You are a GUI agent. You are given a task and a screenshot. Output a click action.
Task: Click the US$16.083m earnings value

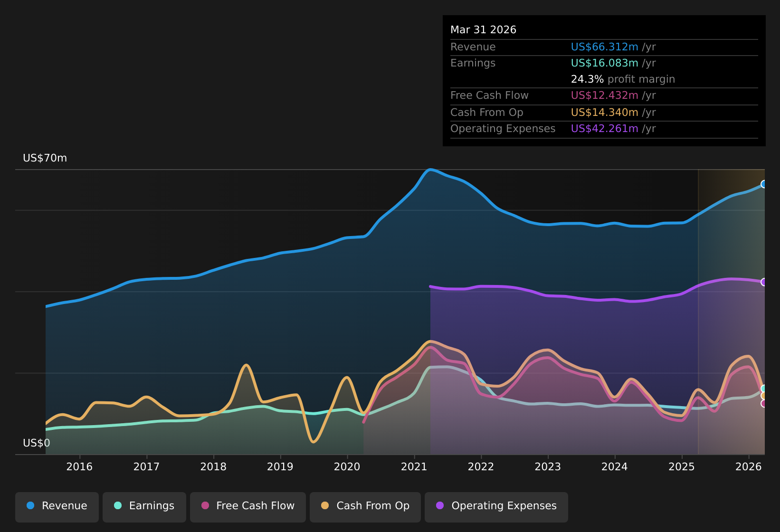[x=604, y=63]
